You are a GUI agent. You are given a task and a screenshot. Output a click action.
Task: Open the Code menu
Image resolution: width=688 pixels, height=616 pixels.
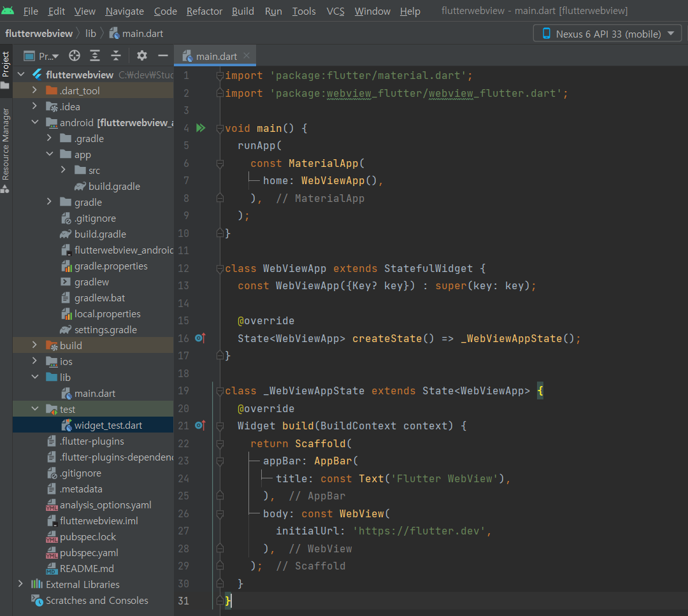pyautogui.click(x=166, y=11)
